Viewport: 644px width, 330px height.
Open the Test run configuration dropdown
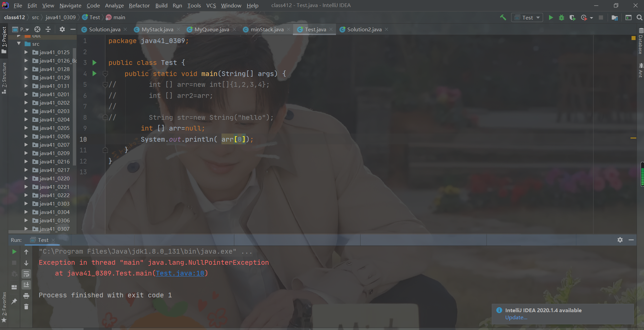click(527, 17)
